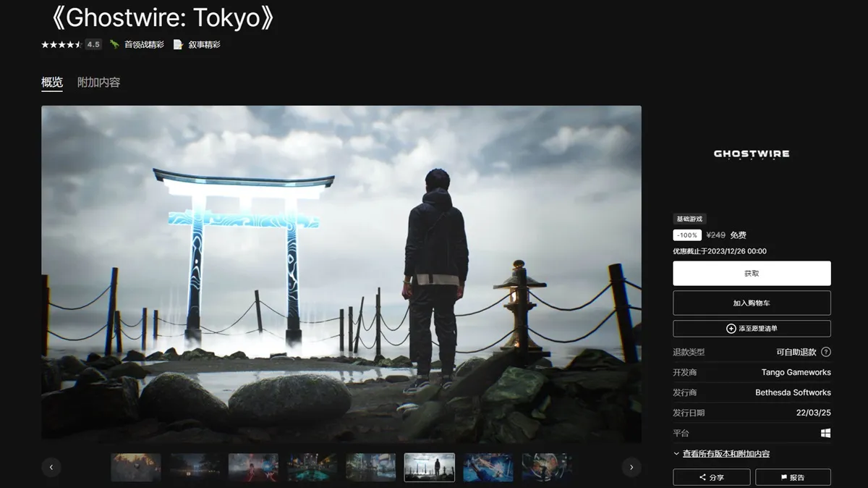Click the 可自助退款 text

coord(796,352)
